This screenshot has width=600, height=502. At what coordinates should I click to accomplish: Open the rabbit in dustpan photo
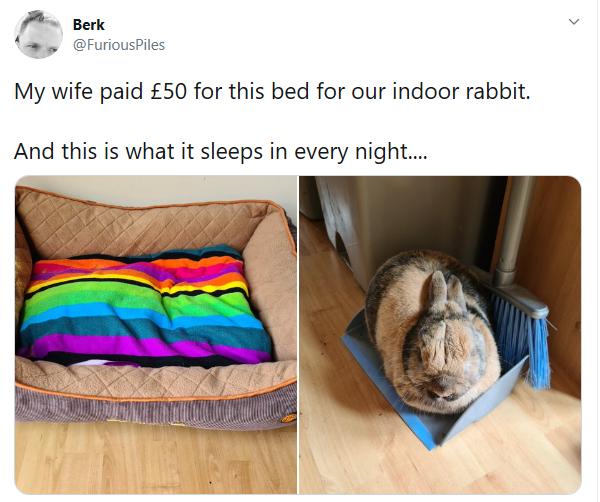[440, 335]
